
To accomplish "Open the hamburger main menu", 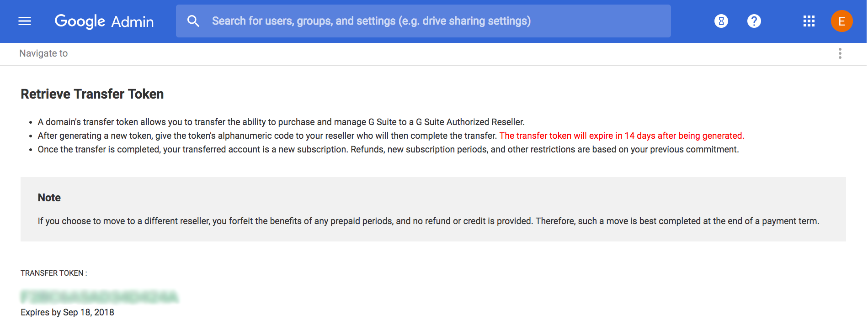I will [25, 21].
